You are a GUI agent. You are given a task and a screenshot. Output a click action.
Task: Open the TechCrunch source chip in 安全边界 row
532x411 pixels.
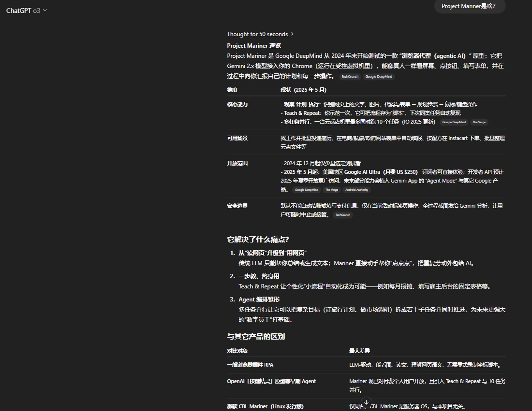click(343, 215)
